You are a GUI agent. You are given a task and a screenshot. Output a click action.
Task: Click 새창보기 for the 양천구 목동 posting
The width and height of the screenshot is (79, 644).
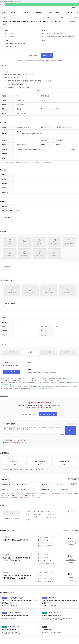coord(71,544)
